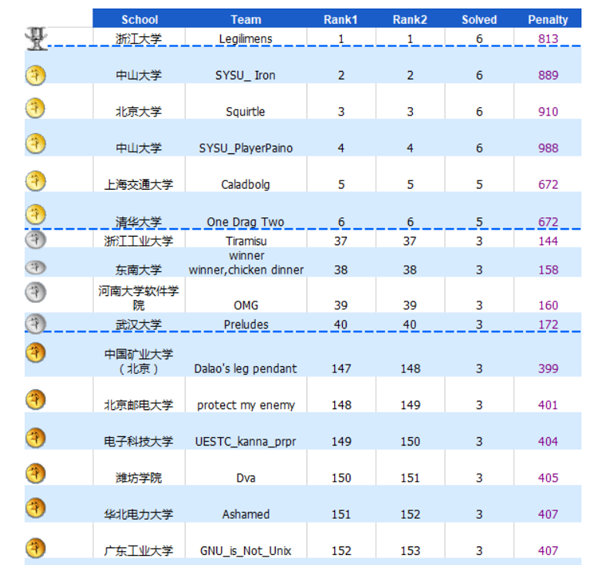Sort by the Solved column header
This screenshot has width=600, height=565.
479,19
